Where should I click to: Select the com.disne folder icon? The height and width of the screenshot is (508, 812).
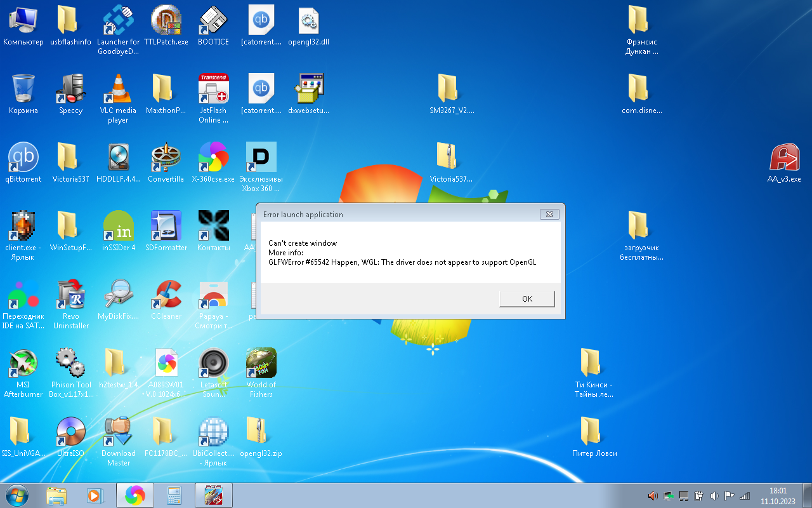pos(641,95)
